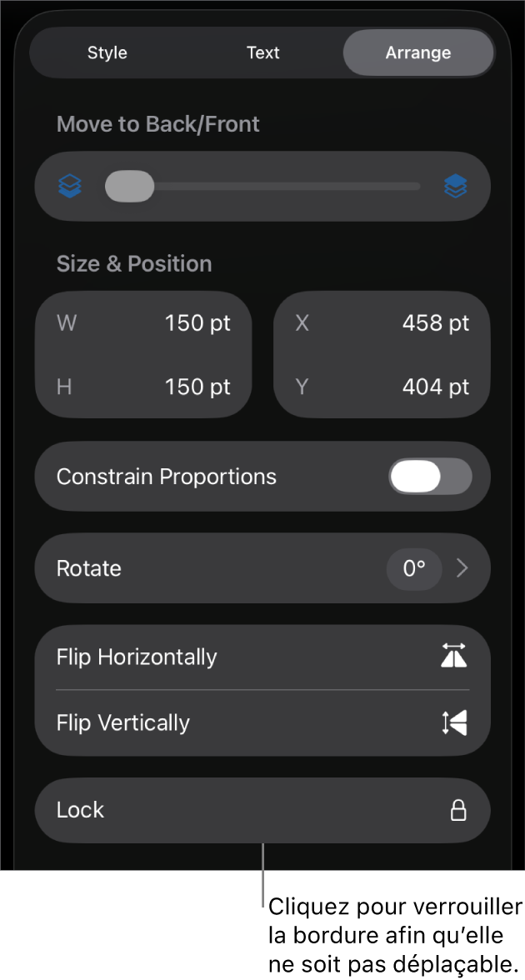525x980 pixels.
Task: Enable Constrain Proportions switch
Action: tap(430, 476)
